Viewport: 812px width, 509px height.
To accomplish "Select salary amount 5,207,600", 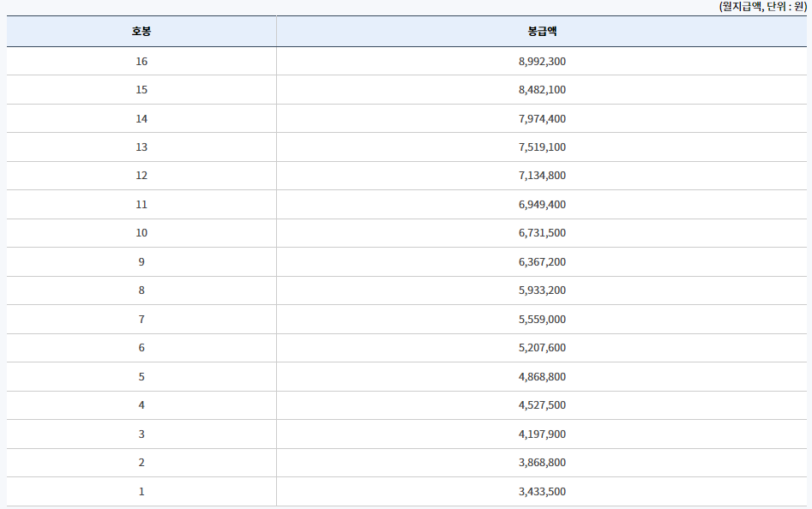I will [542, 348].
